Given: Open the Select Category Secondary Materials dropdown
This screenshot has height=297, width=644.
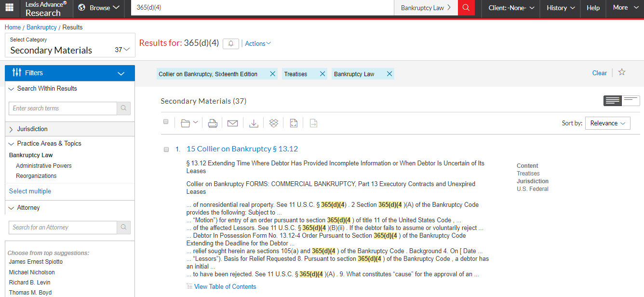Looking at the screenshot, I should click(x=70, y=45).
